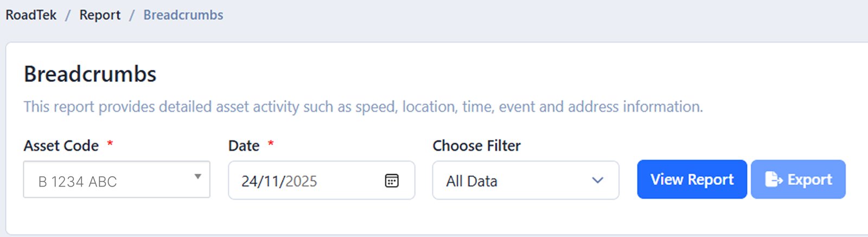Select the year "2025" in date field

(301, 181)
